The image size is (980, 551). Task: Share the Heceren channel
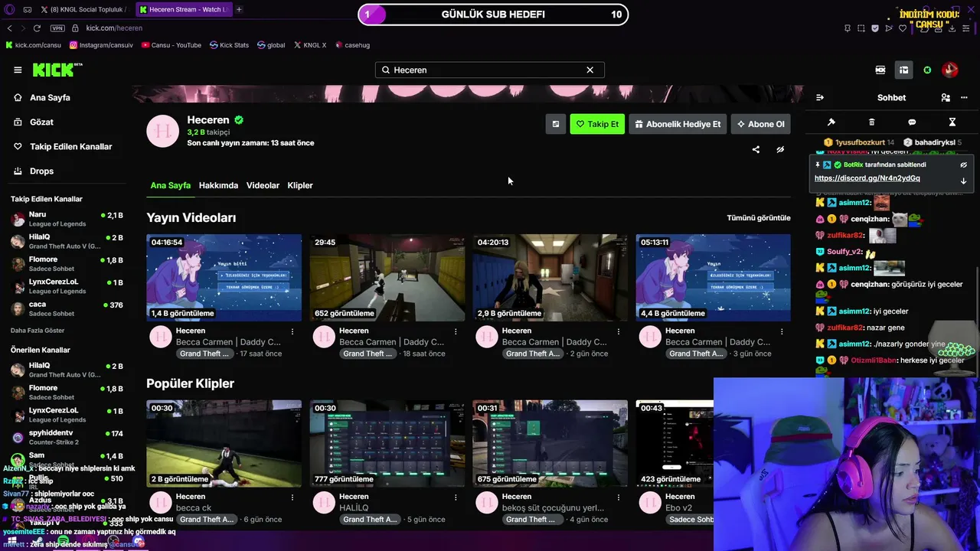pyautogui.click(x=756, y=150)
